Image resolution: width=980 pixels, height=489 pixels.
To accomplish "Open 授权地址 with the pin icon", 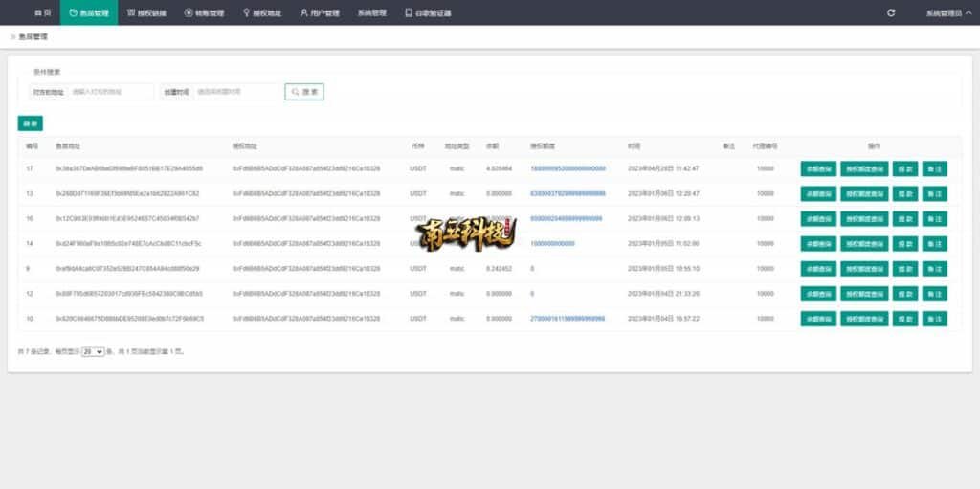I will click(262, 13).
